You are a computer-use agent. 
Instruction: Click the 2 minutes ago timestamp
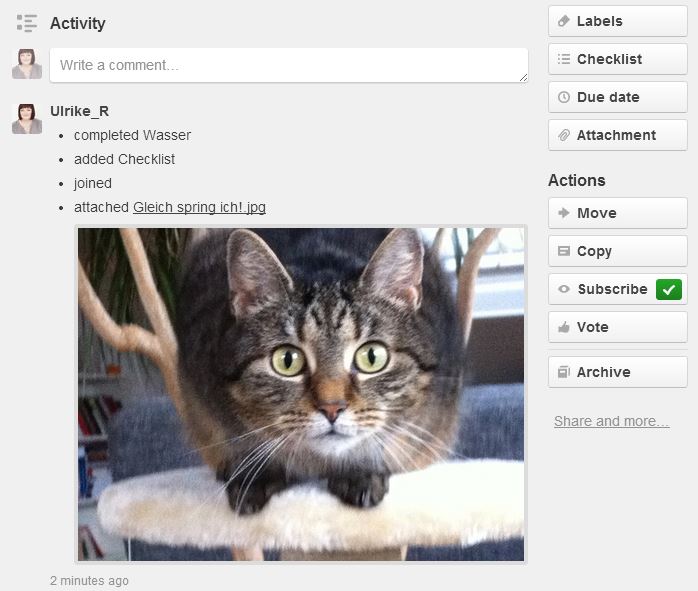pyautogui.click(x=89, y=580)
